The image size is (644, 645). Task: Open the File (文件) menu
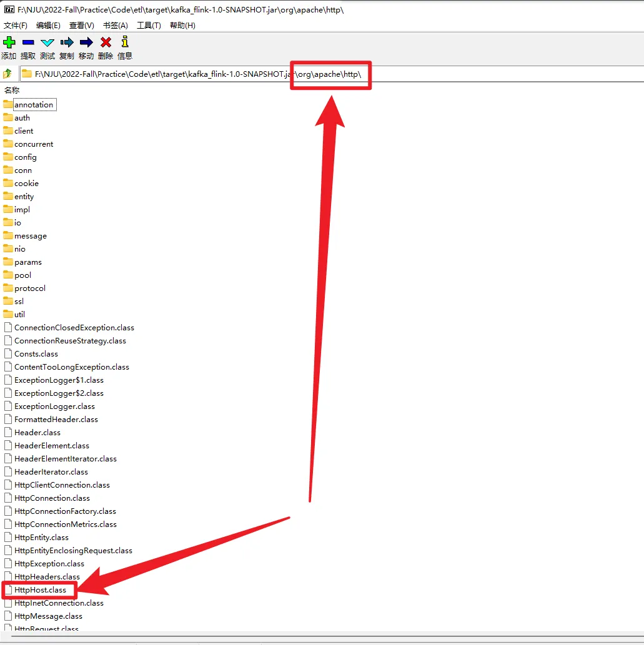16,26
